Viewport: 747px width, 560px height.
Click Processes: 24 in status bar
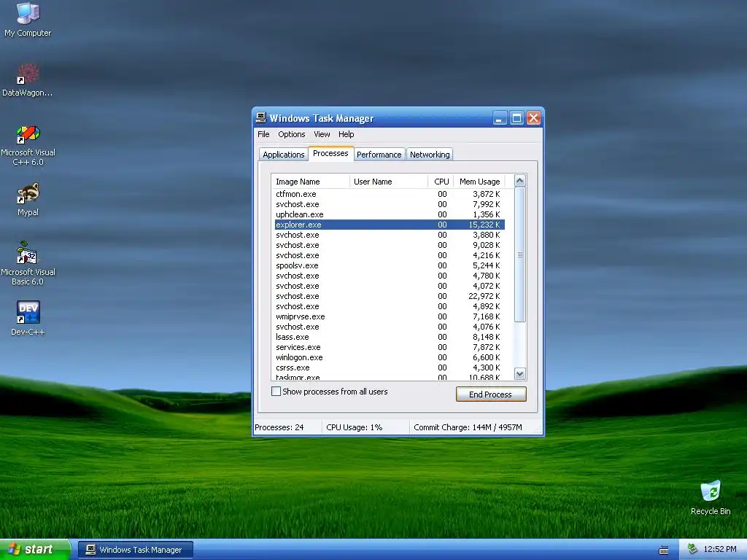click(x=279, y=427)
